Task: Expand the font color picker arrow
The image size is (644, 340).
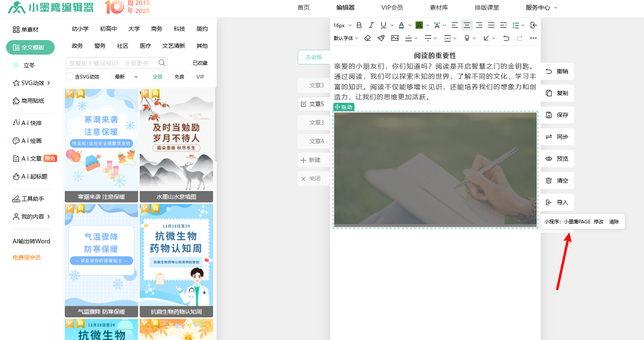Action: (410, 25)
